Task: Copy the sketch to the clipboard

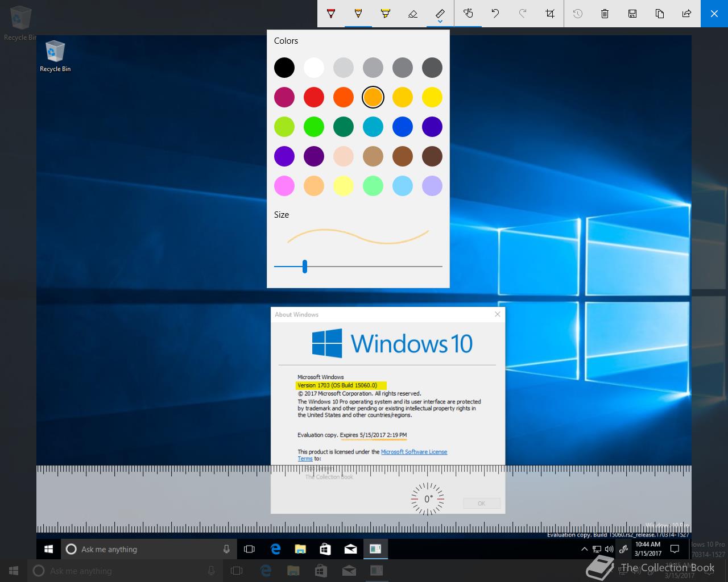Action: coord(659,14)
